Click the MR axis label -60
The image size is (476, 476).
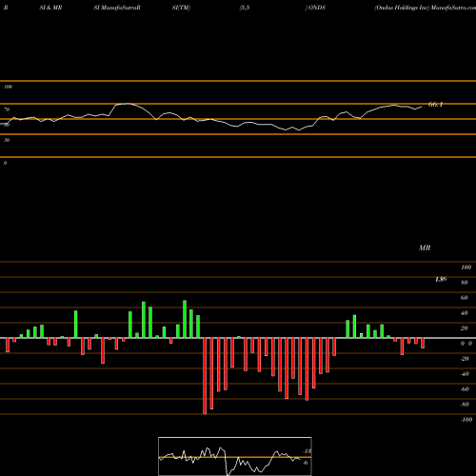465,389
